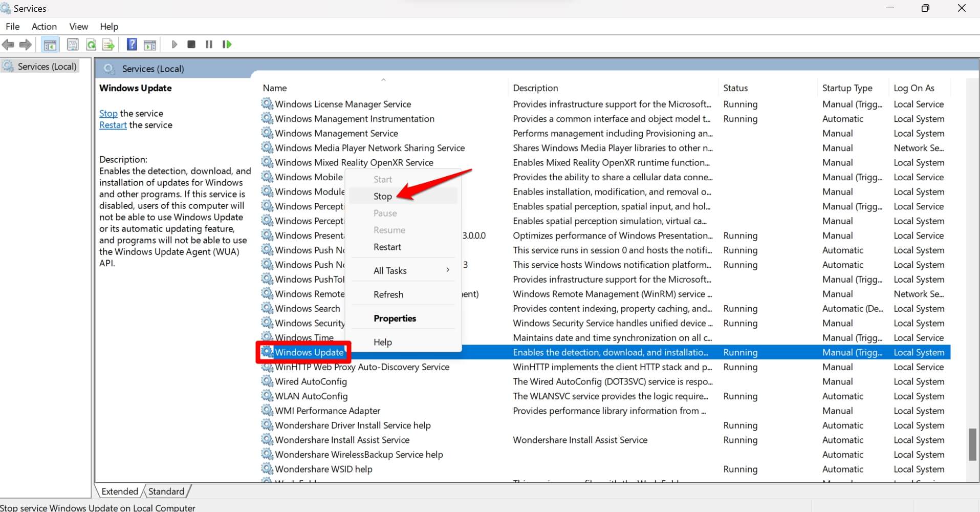Click gear icon of Windows License Manager Service
This screenshot has height=512, width=980.
tap(267, 104)
